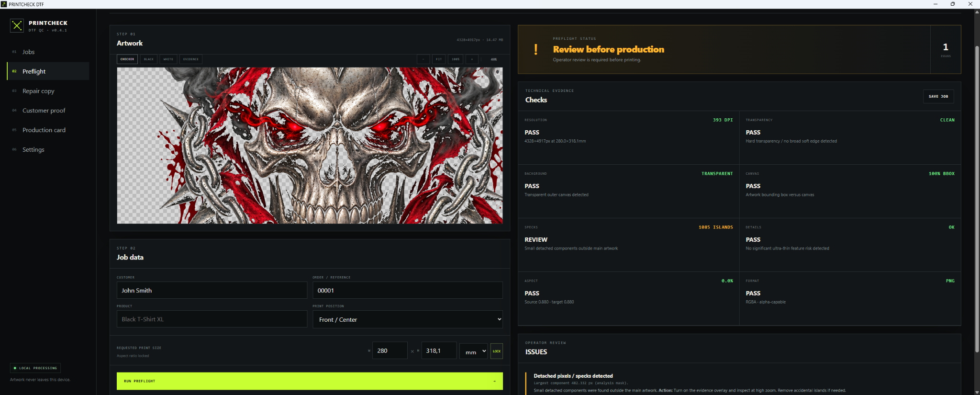Open the mm unit dropdown
980x395 pixels.
[x=473, y=351]
